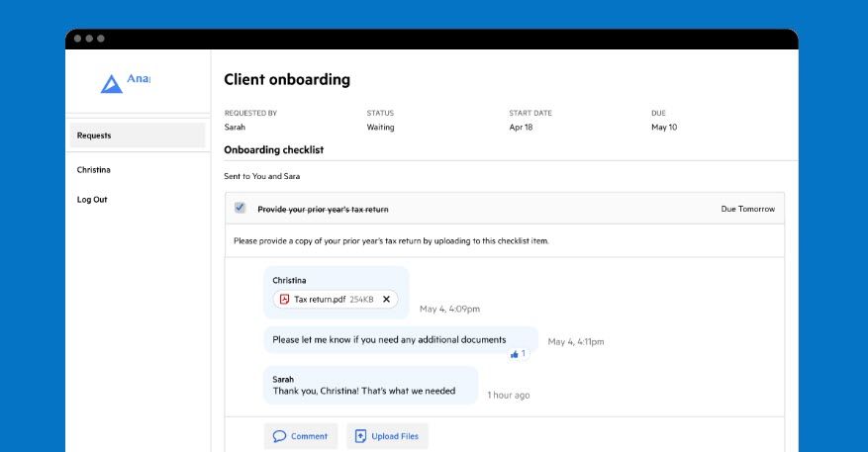Click the checklist item description about uploading tax return
868x452 pixels.
coord(391,241)
